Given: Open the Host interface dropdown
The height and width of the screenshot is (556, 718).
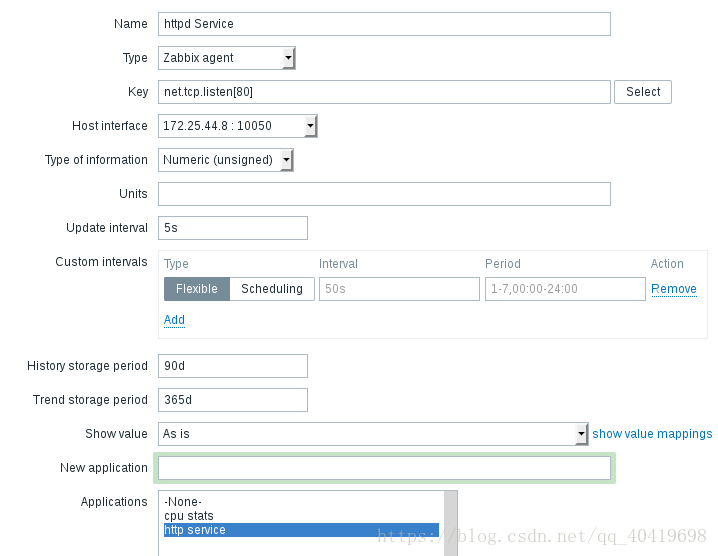Looking at the screenshot, I should 238,126.
